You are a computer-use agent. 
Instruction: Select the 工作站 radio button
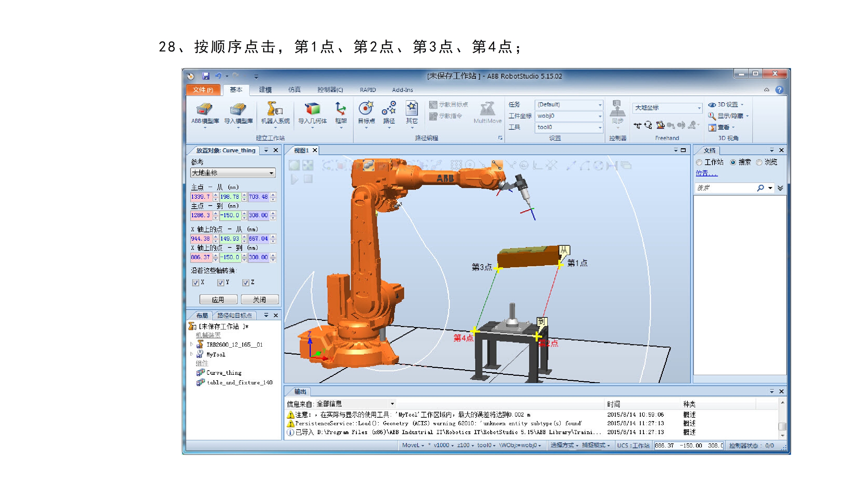coord(699,162)
